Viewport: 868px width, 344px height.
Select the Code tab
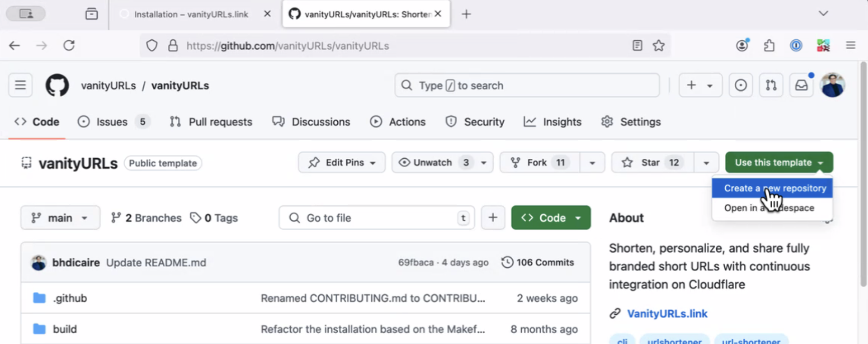pyautogui.click(x=37, y=122)
